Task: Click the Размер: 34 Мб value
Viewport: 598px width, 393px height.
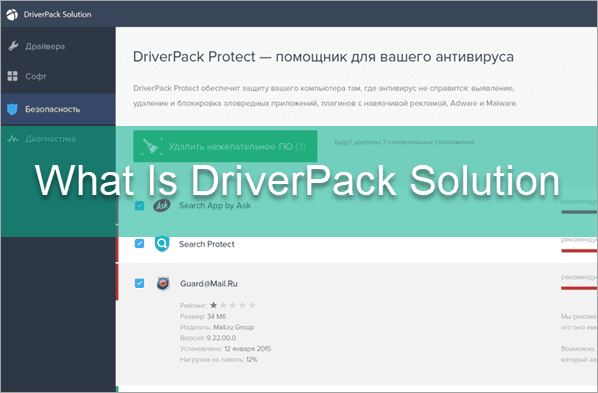Action: pyautogui.click(x=217, y=316)
